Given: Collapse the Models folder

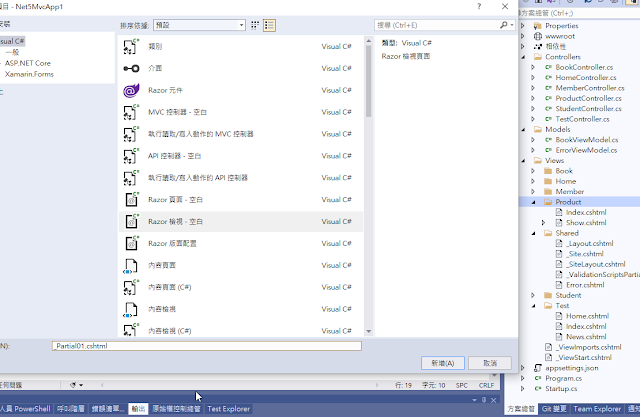Looking at the screenshot, I should (x=523, y=129).
